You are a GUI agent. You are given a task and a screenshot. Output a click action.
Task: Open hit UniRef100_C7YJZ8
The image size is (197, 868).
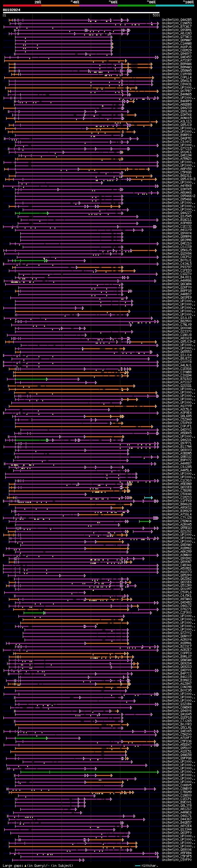[x=177, y=518]
